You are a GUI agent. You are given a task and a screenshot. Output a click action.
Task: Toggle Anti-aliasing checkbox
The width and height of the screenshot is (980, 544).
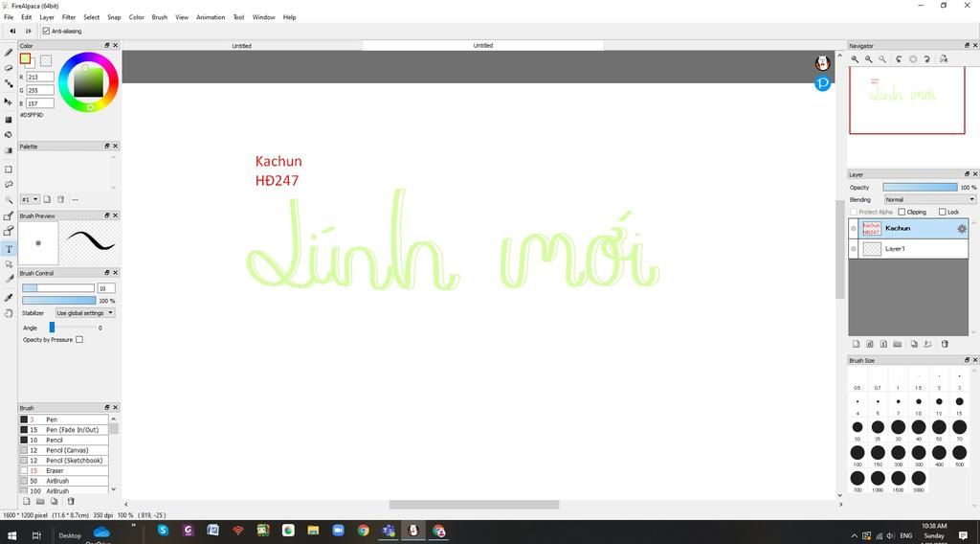pyautogui.click(x=46, y=31)
